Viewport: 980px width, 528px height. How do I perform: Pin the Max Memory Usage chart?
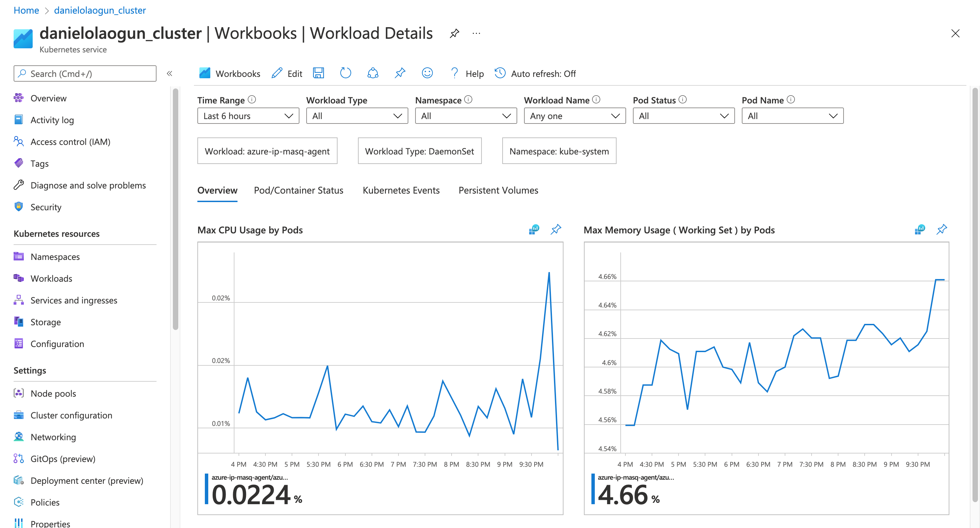[x=942, y=229]
